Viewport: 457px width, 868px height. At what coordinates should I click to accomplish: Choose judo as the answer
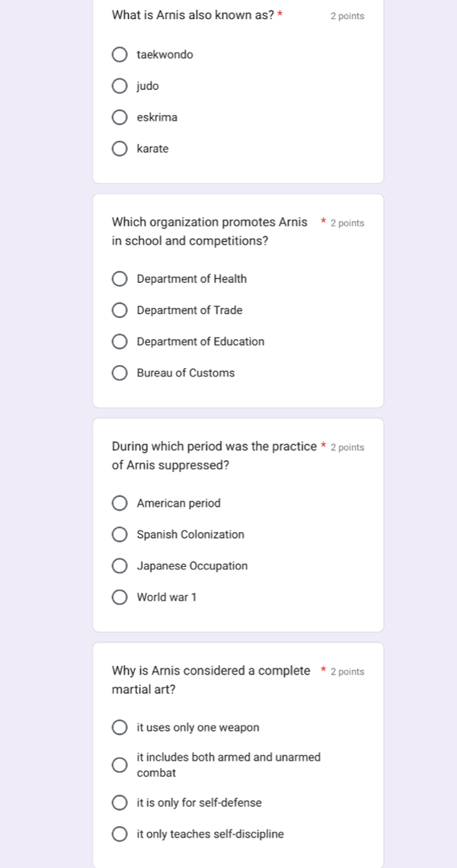tap(120, 86)
